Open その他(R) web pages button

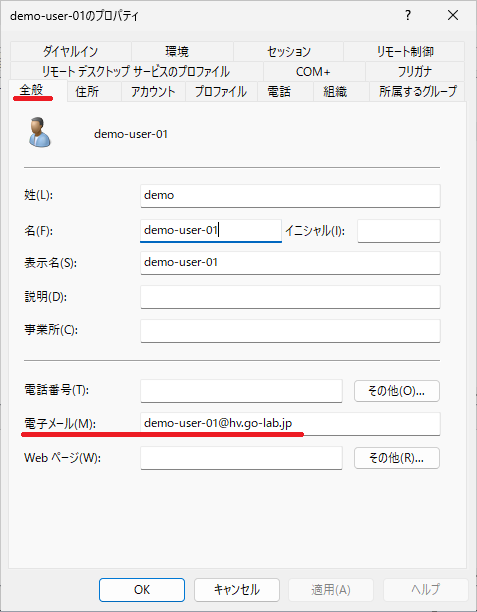397,457
